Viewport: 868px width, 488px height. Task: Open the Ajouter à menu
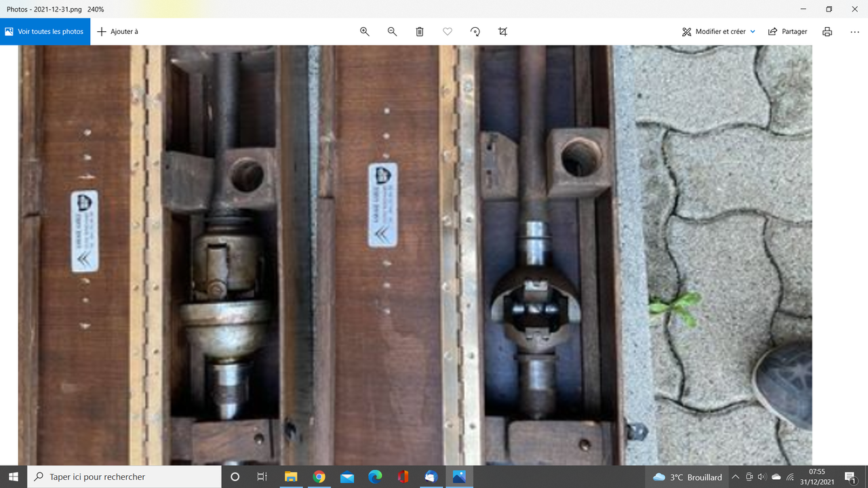click(117, 32)
